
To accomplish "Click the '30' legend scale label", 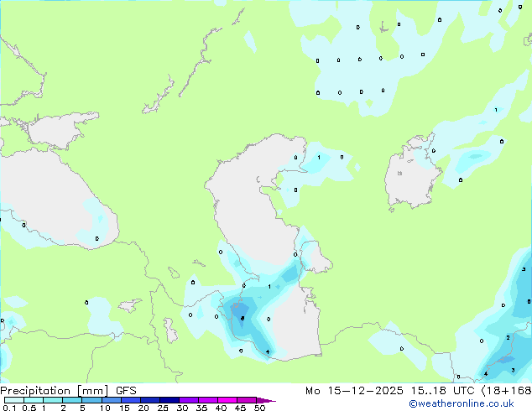I will (182, 408).
